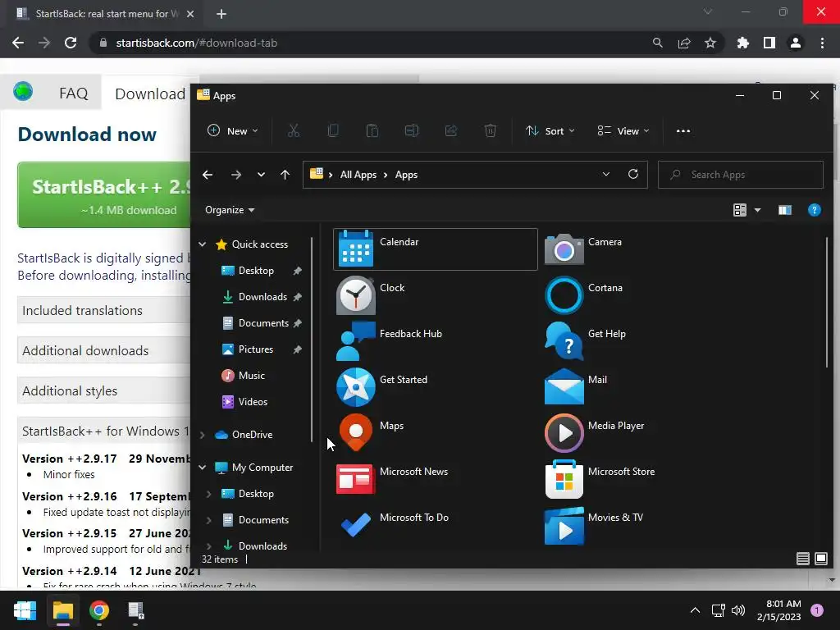The image size is (840, 630).
Task: Click the taskbar volume icon
Action: point(738,610)
